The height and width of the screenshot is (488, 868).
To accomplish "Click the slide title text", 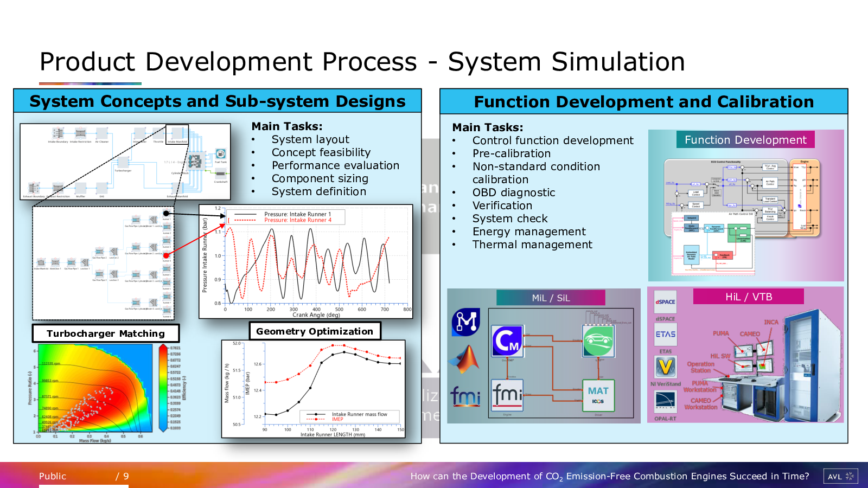I will pyautogui.click(x=362, y=62).
